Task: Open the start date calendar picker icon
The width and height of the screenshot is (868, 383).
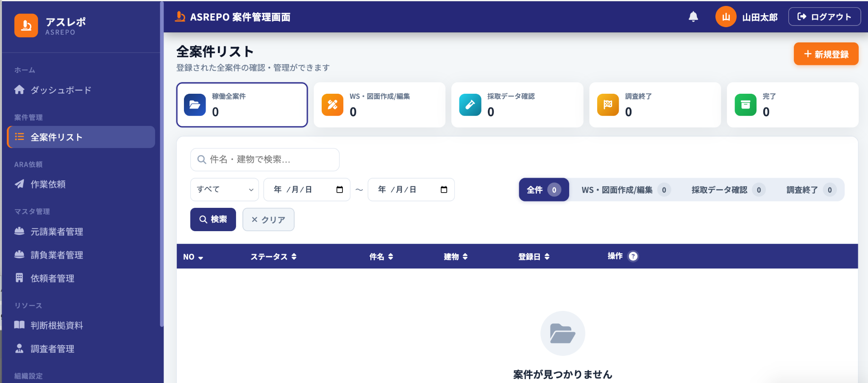Action: [x=339, y=190]
